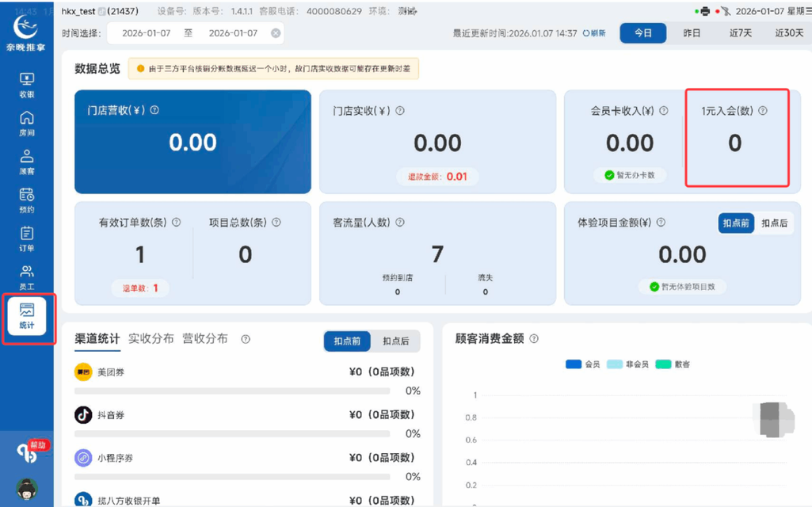The height and width of the screenshot is (507, 812).
Task: Click the 小程序券 channel icon
Action: pos(83,457)
